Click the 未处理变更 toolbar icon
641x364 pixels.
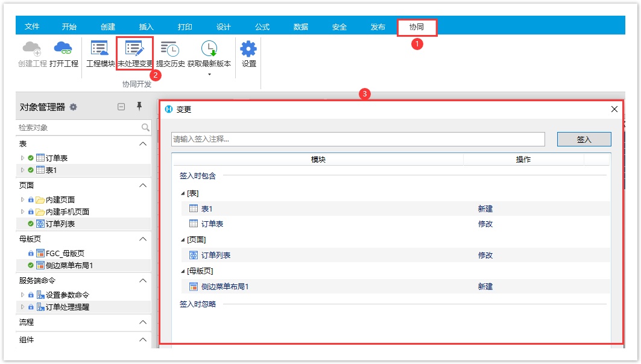pyautogui.click(x=134, y=49)
